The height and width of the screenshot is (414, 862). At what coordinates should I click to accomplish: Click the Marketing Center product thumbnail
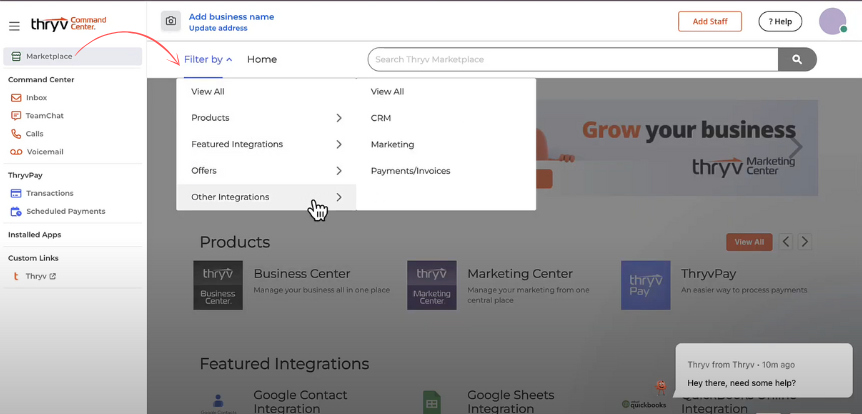(432, 285)
